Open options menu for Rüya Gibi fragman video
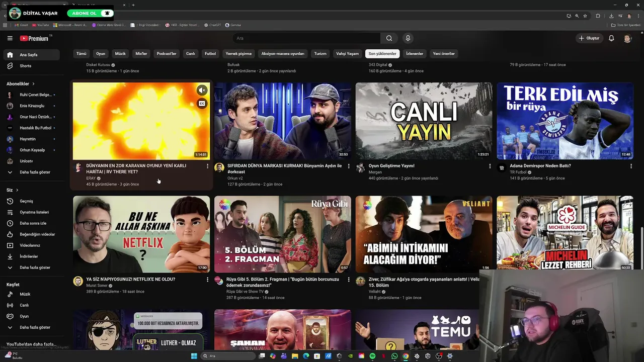This screenshot has height=362, width=644. point(349,280)
